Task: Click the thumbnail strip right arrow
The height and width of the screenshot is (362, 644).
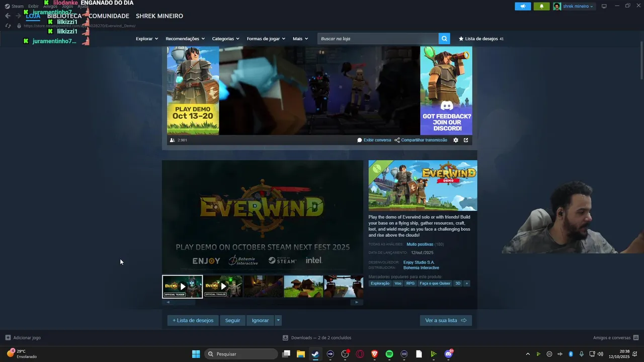Action: (x=357, y=302)
